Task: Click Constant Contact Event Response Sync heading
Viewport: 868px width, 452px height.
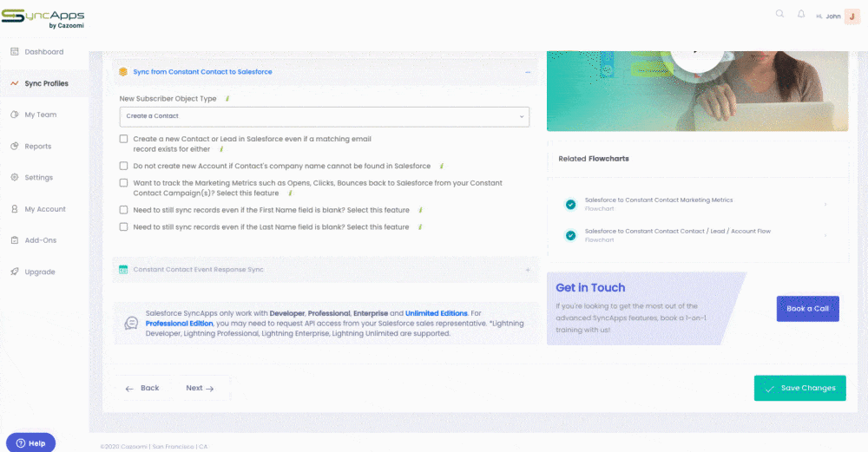Action: 198,270
